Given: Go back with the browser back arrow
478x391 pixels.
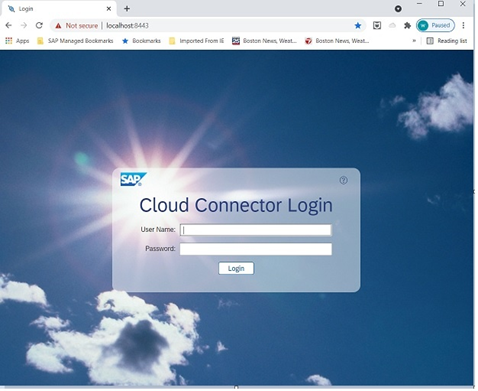Looking at the screenshot, I should point(9,25).
